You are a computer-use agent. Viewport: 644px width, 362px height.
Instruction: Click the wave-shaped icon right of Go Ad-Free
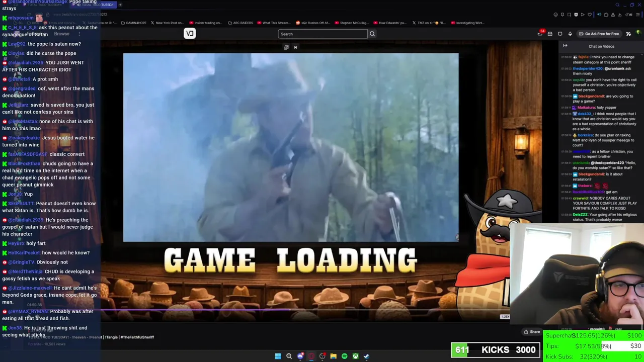point(628,34)
